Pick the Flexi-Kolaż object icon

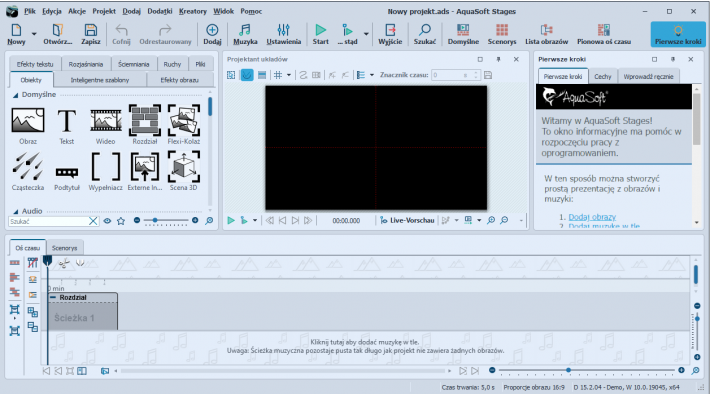coord(183,125)
